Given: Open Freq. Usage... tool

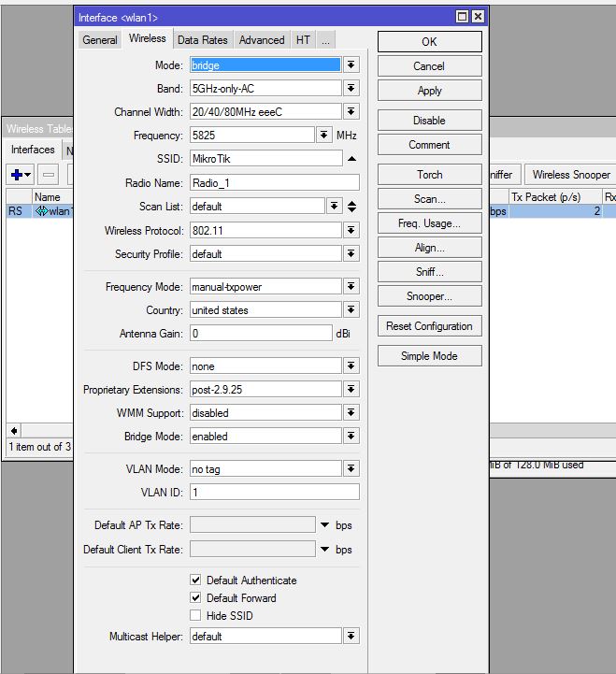Looking at the screenshot, I should click(429, 223).
